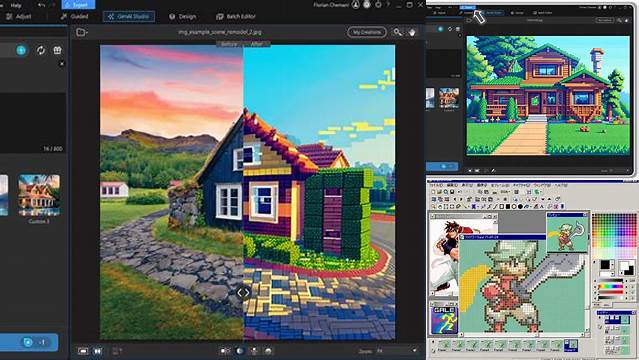This screenshot has height=360, width=639.
Task: Select the Custom house style thumbnail
Action: pos(39,195)
